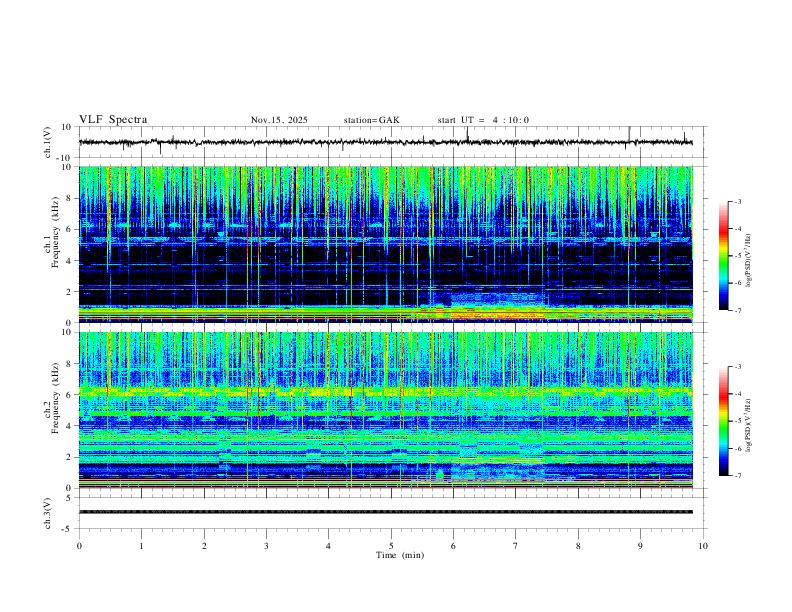Viewport: 792px width, 612px height.
Task: Select the "ch.3(V)" axis label
Action: tap(48, 514)
